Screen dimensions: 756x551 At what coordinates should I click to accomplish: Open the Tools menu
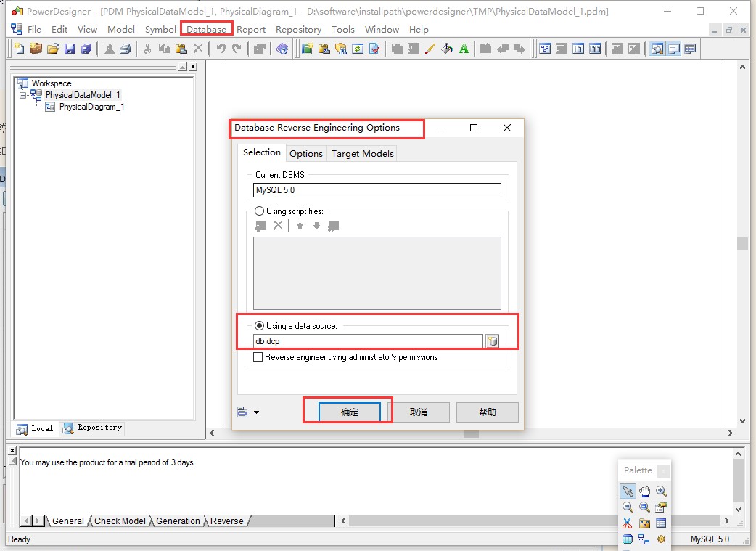coord(342,30)
